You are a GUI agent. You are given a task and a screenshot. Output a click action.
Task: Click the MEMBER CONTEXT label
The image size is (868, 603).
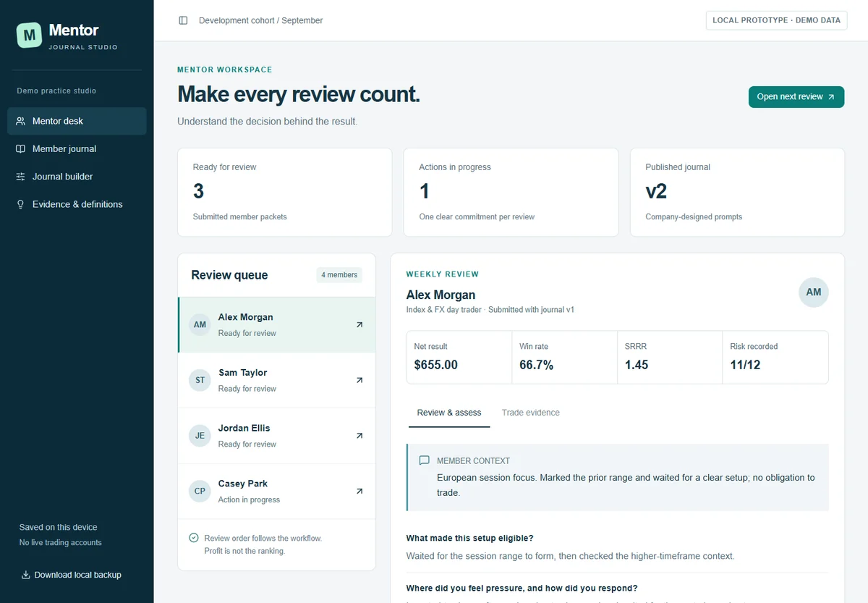coord(473,460)
